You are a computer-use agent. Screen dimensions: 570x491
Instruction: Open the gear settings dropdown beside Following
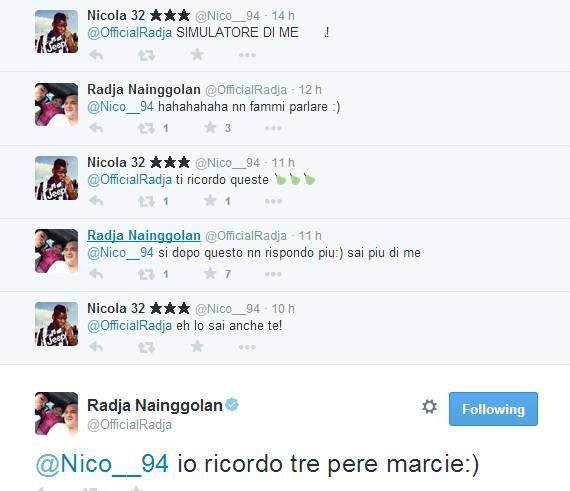click(429, 407)
